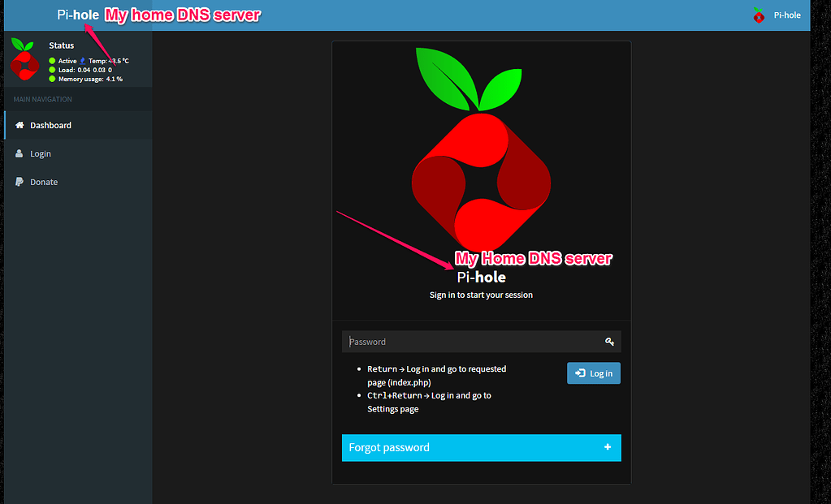
Task: Click the Memory usage percentage readout
Action: click(116, 79)
